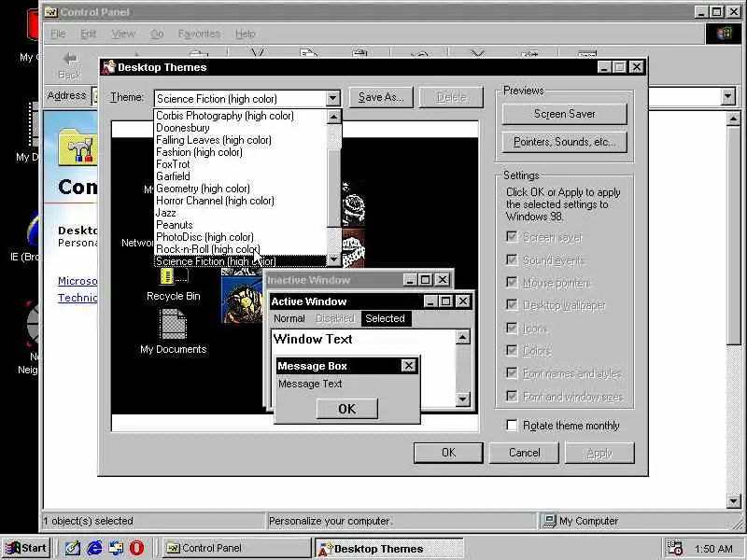Select Corbis Photography (high color) theme

pyautogui.click(x=241, y=116)
